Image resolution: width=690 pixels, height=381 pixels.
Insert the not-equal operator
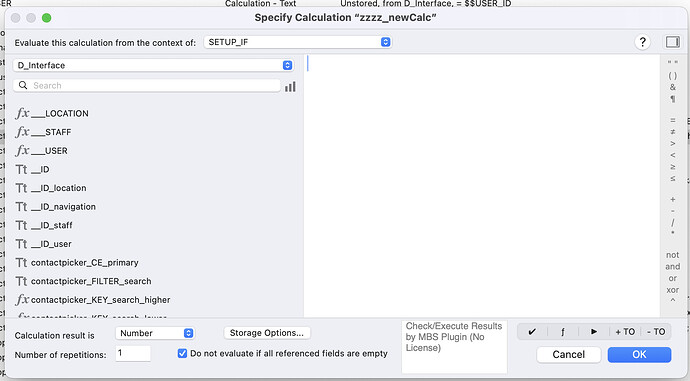click(x=672, y=132)
